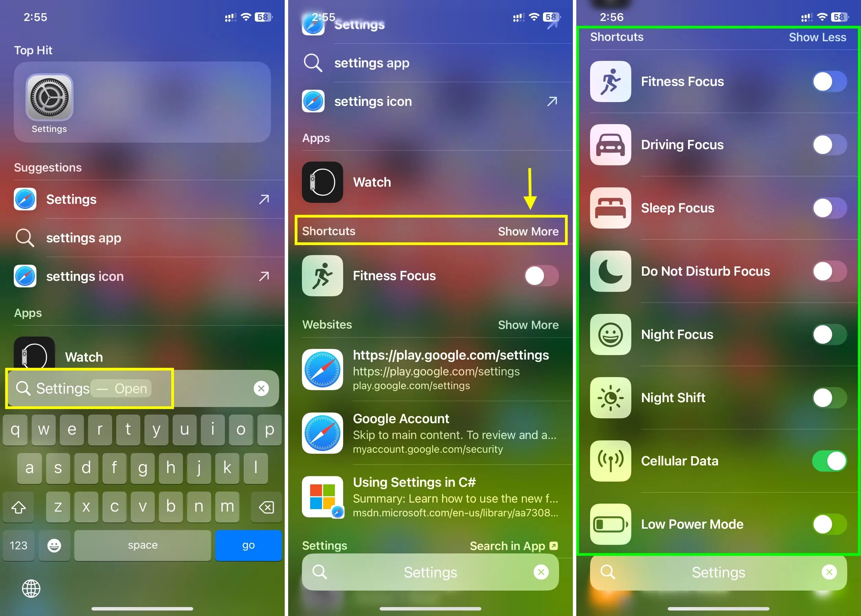This screenshot has height=616, width=861.
Task: Tap the Settings search input field
Action: tap(718, 579)
